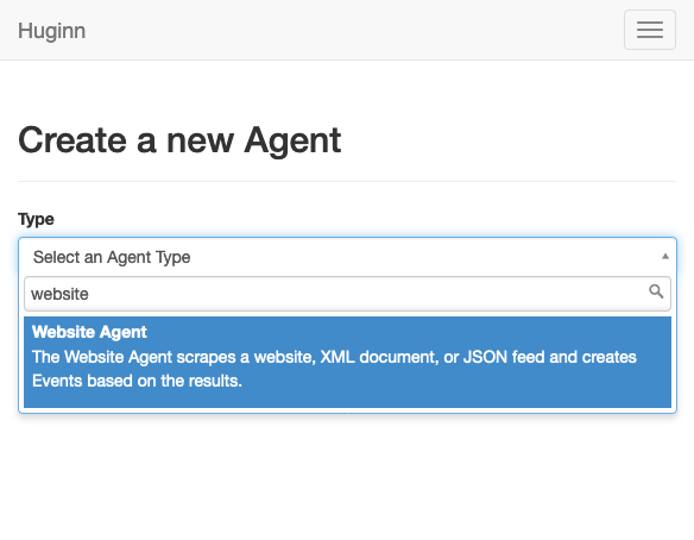Click the Type field label
694x540 pixels.
point(36,219)
